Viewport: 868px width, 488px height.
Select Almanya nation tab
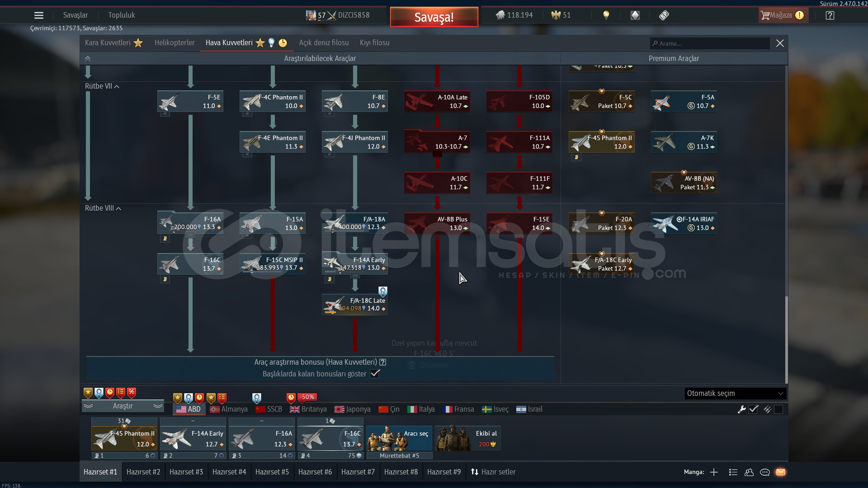coord(229,409)
